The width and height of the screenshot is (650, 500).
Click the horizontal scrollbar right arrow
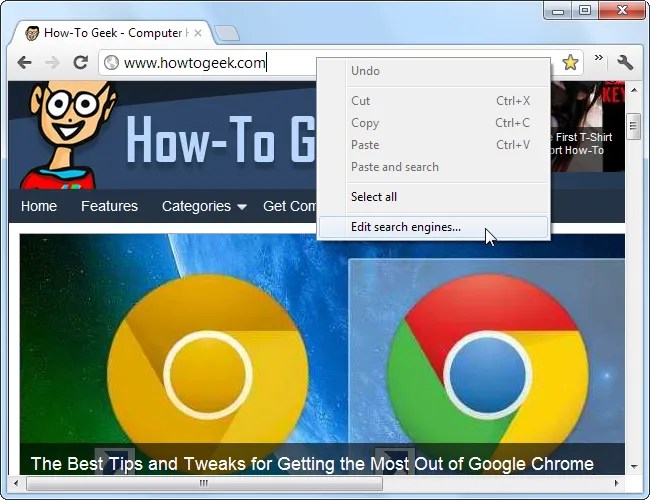[617, 483]
